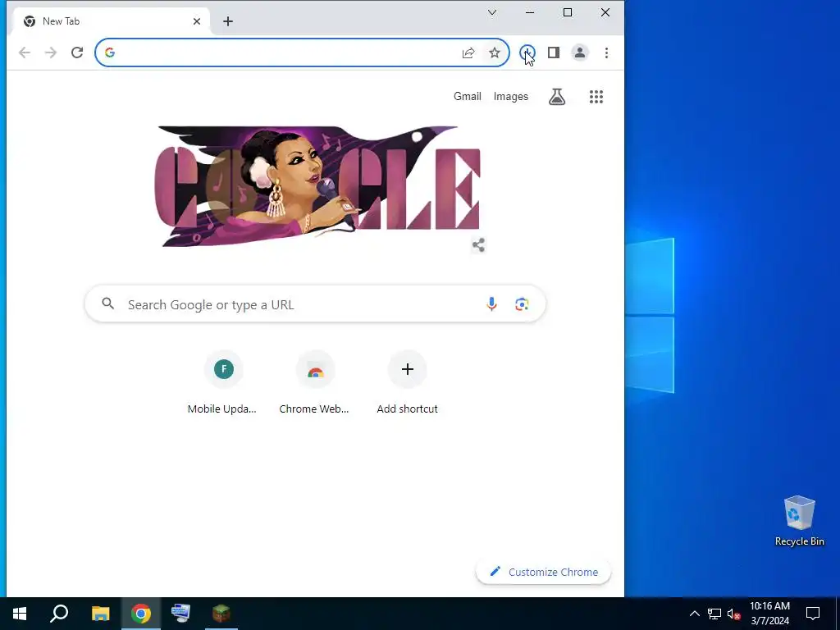Open the Chrome downloads toolbar icon
This screenshot has height=630, width=840.
[x=527, y=52]
